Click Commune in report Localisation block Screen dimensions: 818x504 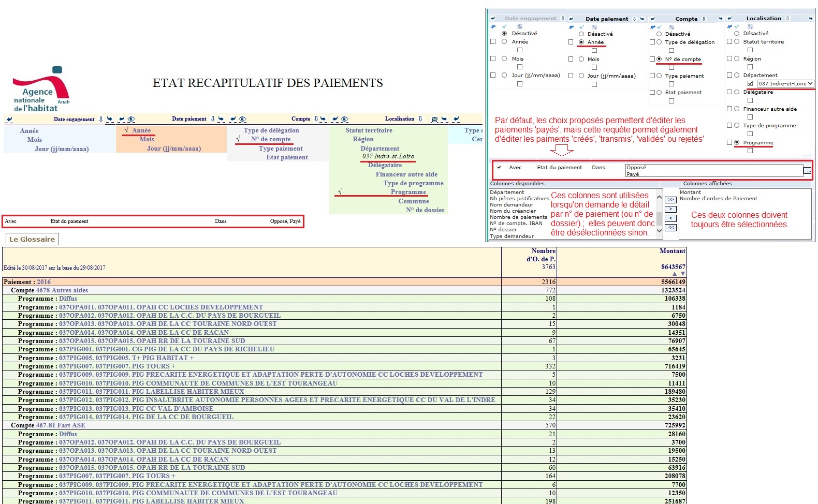[414, 201]
